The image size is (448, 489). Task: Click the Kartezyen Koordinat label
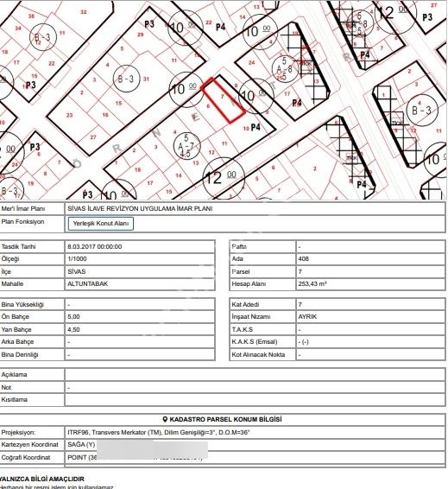pos(29,445)
